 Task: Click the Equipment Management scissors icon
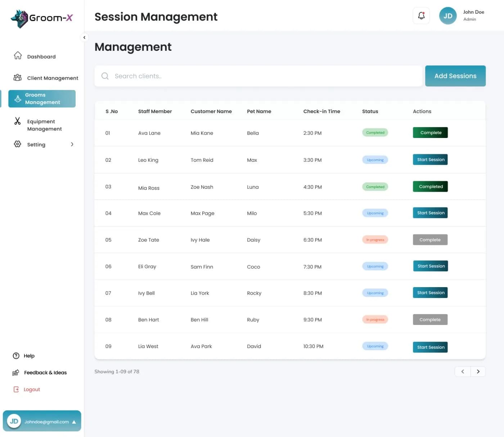click(x=17, y=121)
